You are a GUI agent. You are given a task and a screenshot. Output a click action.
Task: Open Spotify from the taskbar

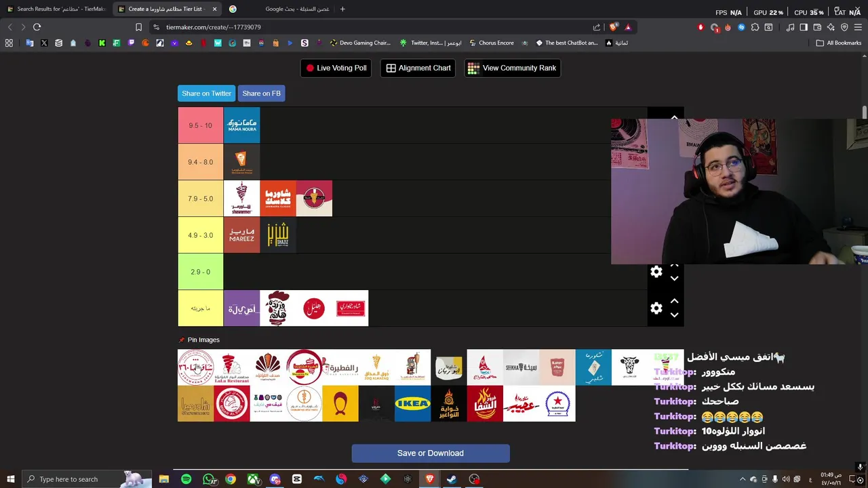(186, 479)
